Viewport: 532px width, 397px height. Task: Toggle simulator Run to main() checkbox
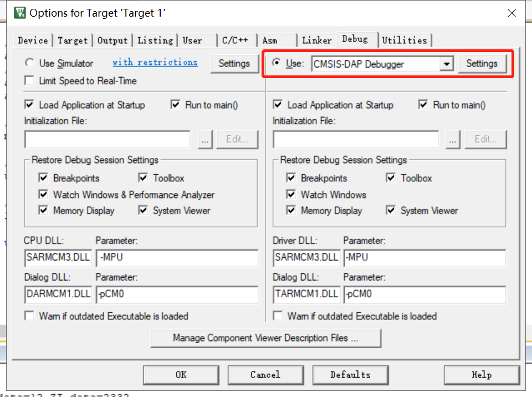176,105
